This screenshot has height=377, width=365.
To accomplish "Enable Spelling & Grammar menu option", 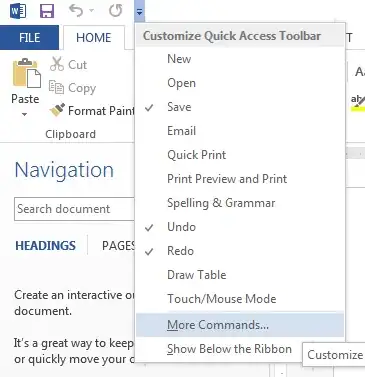I will click(240, 203).
